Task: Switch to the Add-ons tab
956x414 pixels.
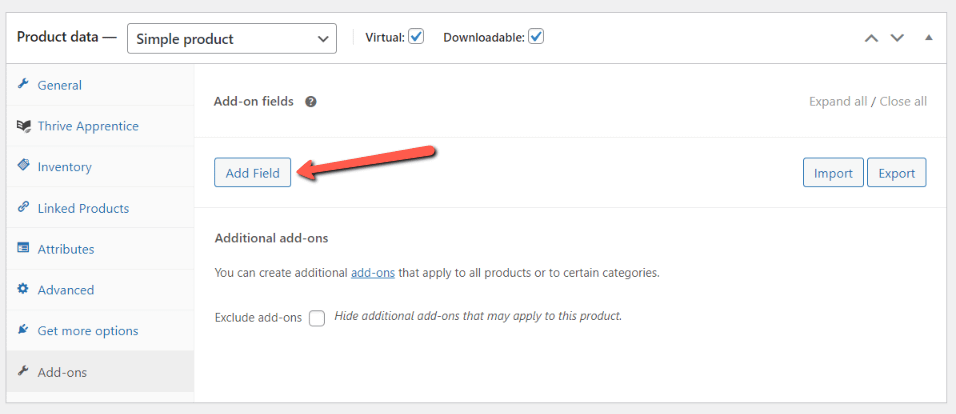Action: [x=62, y=372]
